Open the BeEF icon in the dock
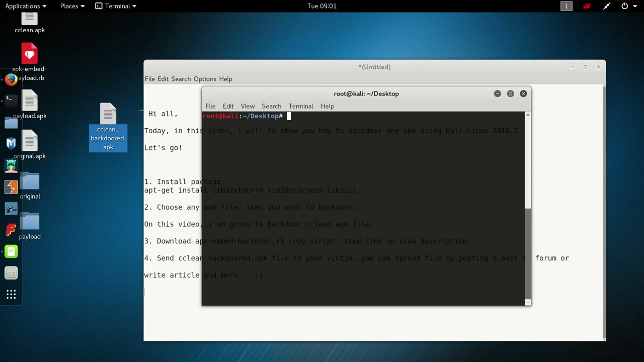 click(x=11, y=209)
